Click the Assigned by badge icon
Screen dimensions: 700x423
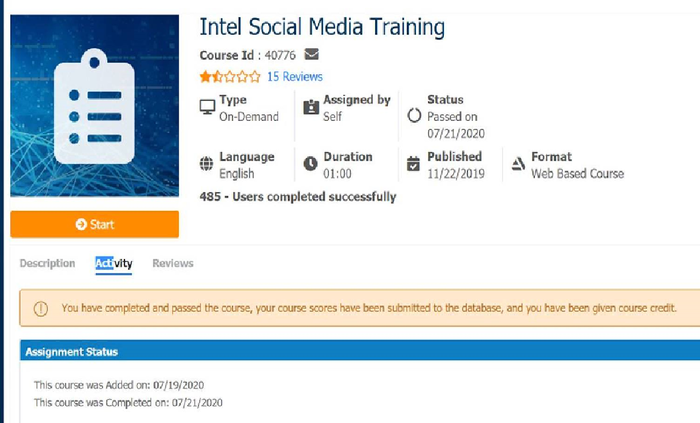(310, 107)
